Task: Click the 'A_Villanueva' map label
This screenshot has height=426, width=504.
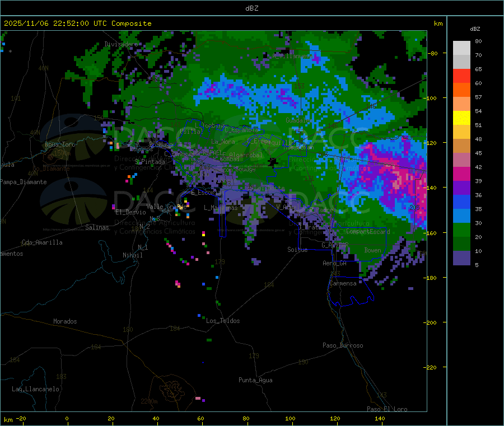Action: coord(292,56)
